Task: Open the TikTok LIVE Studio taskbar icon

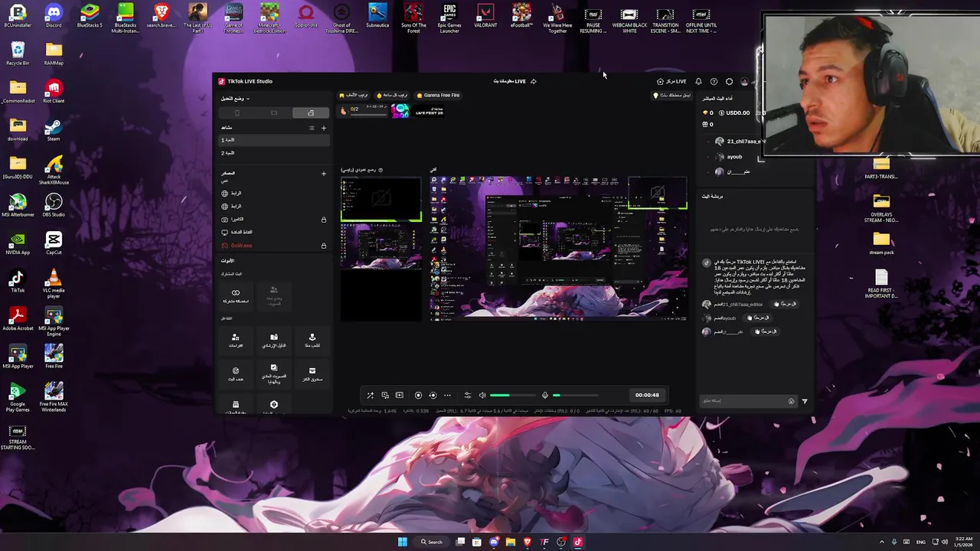Action: tap(578, 542)
